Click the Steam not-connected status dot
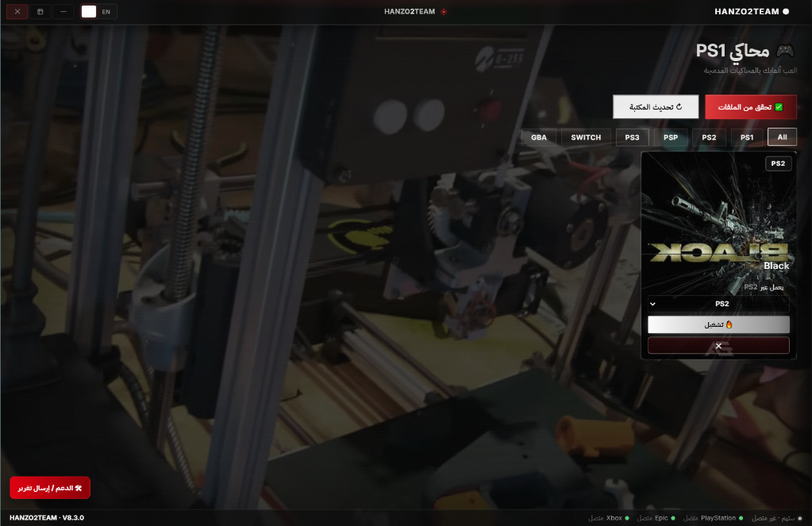The image size is (812, 526). (800, 518)
